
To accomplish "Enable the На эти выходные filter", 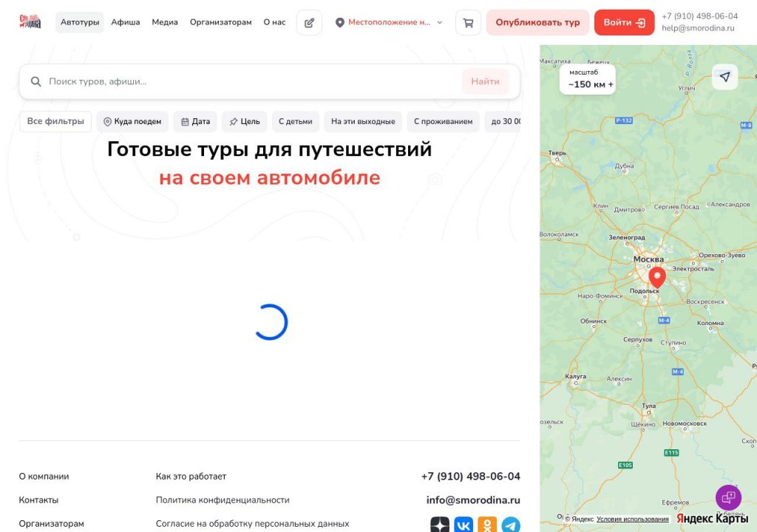I will coord(362,121).
